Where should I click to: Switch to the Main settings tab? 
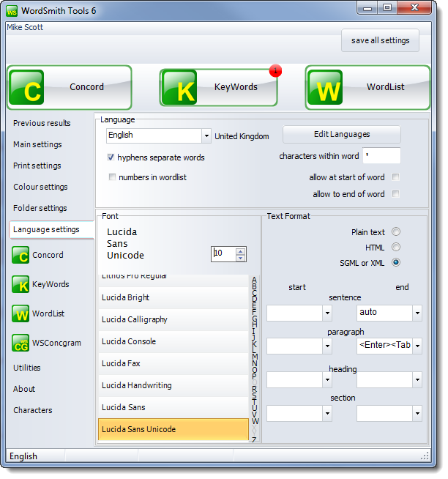point(37,145)
